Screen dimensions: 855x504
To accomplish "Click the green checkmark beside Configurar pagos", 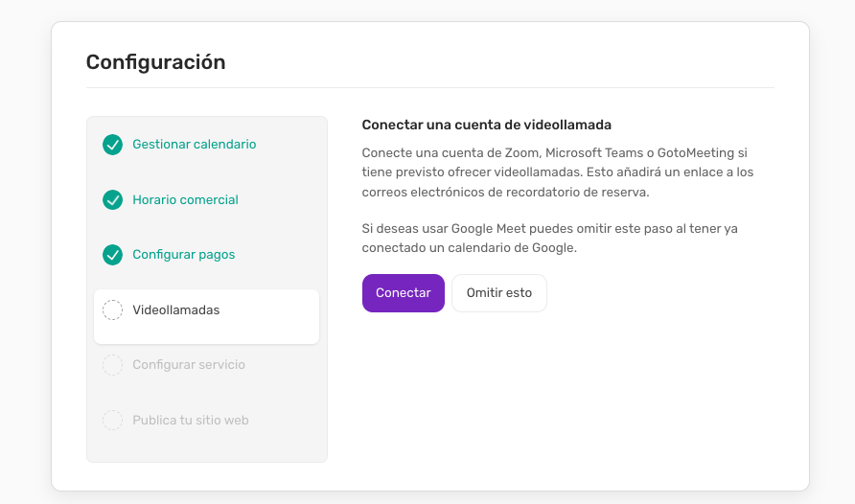I will coord(112,255).
